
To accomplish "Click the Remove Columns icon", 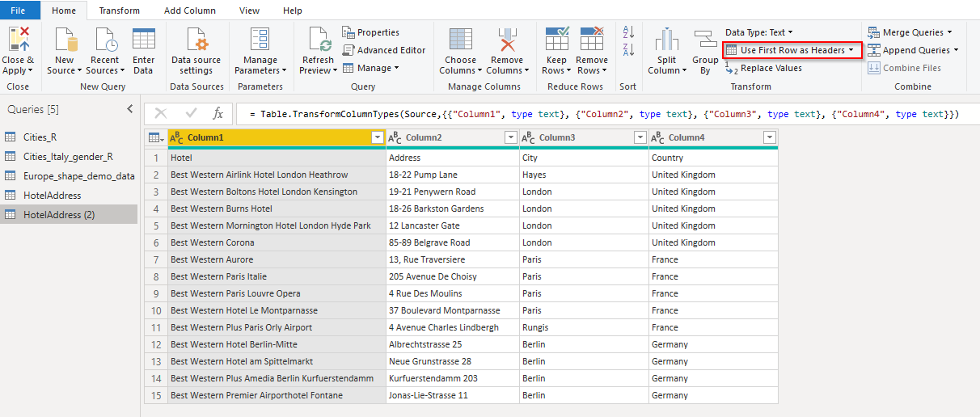I will click(507, 40).
